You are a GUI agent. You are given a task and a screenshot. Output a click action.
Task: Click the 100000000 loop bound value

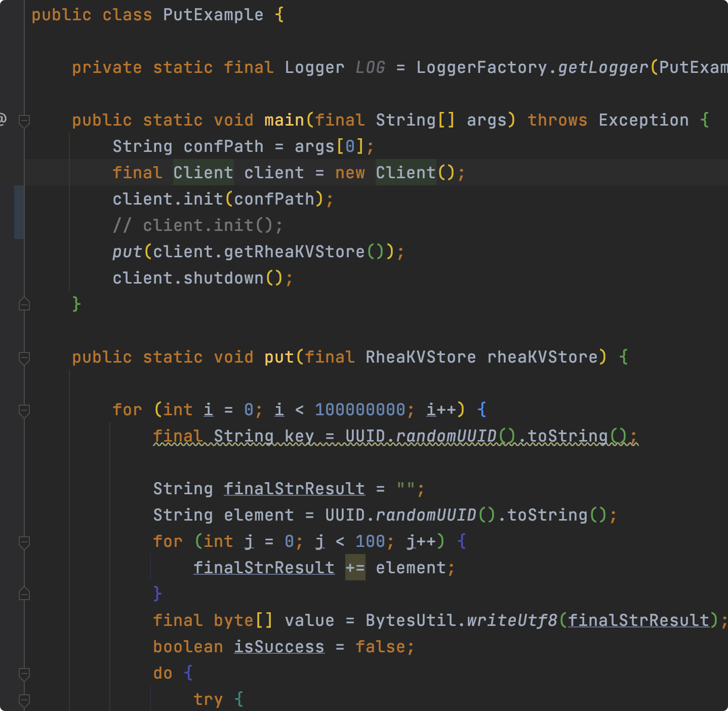coord(361,409)
